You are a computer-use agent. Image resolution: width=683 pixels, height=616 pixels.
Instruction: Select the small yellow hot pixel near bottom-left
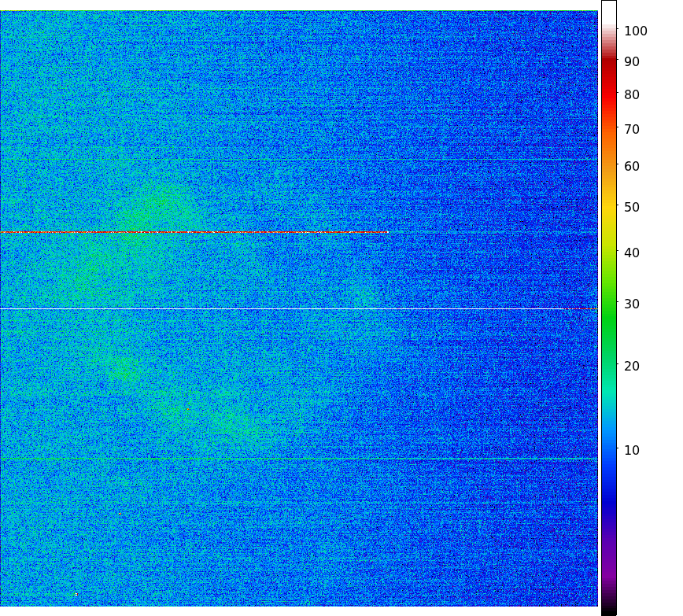tap(76, 594)
